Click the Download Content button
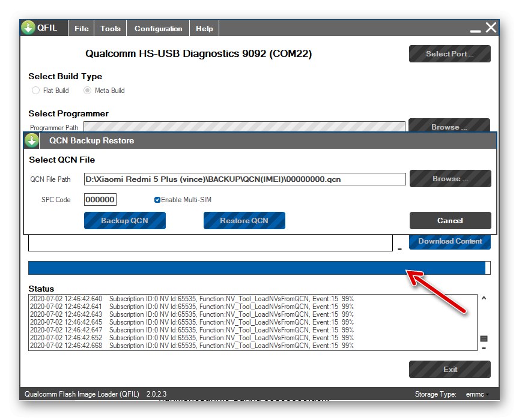This screenshot has width=519, height=420. click(450, 242)
